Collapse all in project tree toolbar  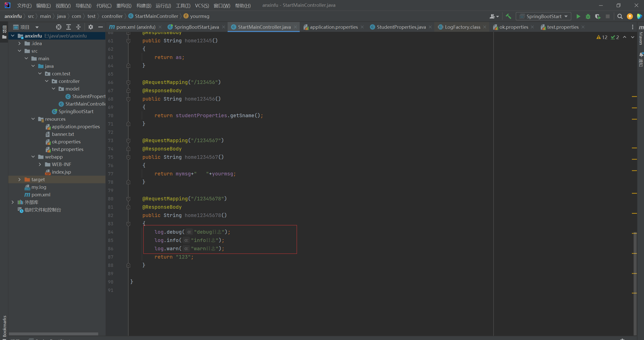(78, 27)
